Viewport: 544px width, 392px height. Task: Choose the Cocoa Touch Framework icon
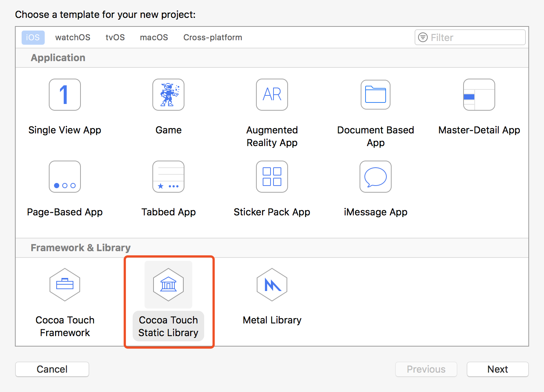pos(65,285)
